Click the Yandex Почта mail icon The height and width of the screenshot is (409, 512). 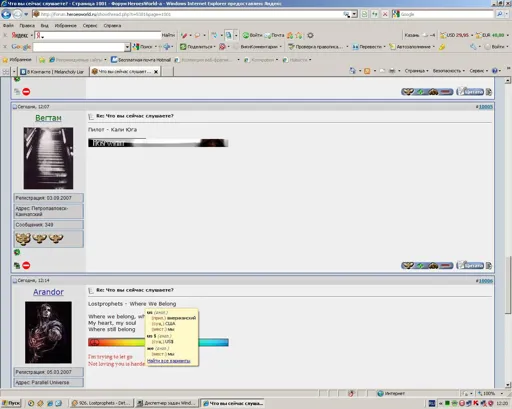pos(275,35)
